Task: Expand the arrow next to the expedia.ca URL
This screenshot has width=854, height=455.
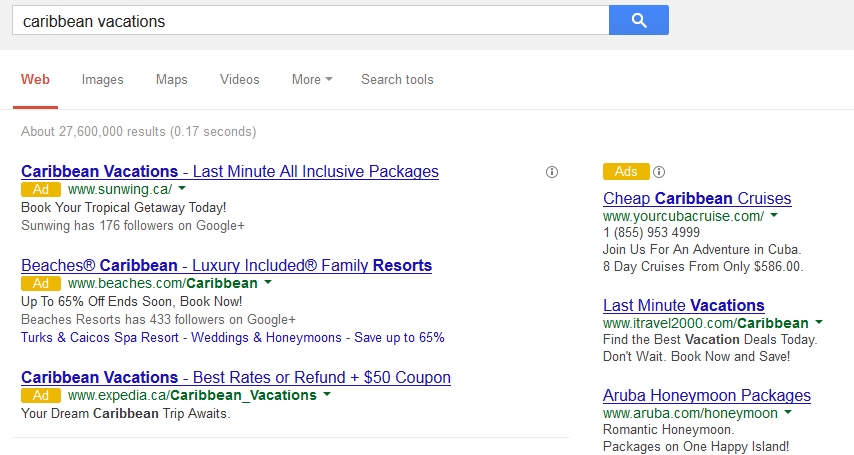Action: 326,395
